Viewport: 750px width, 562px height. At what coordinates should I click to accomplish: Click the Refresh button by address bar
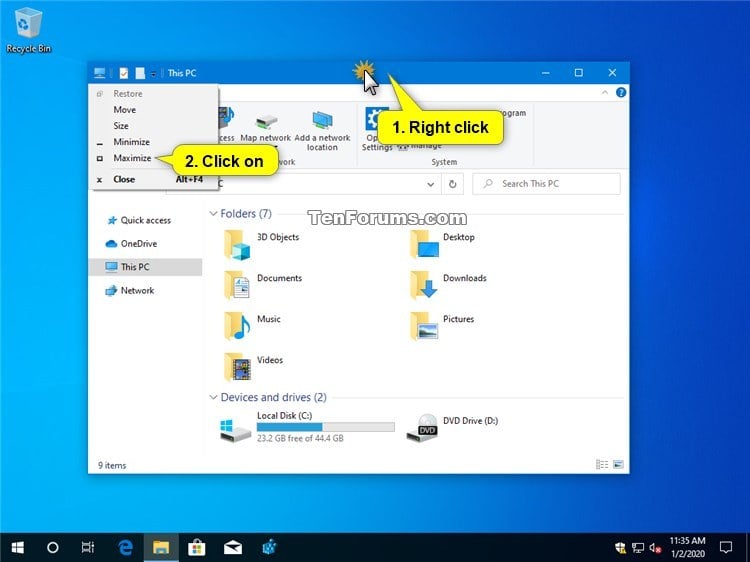pyautogui.click(x=452, y=184)
